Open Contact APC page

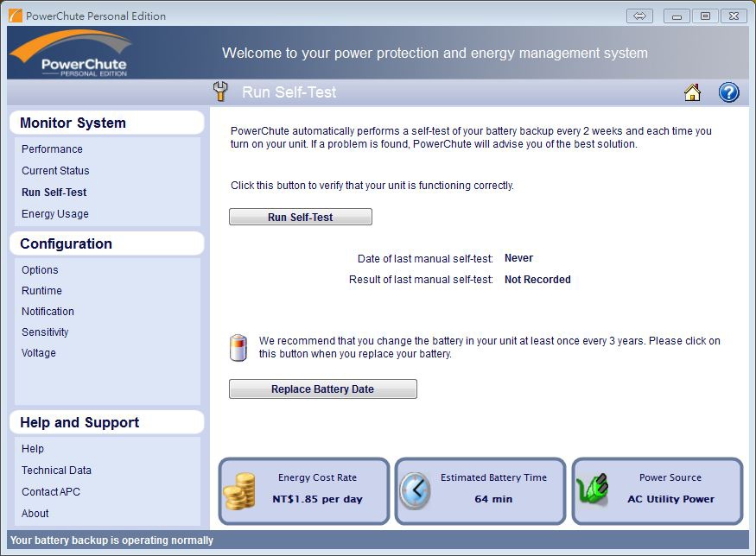[51, 492]
